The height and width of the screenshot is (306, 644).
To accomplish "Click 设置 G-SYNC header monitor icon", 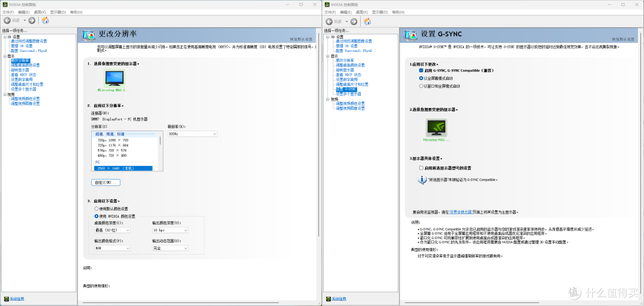I will (411, 36).
